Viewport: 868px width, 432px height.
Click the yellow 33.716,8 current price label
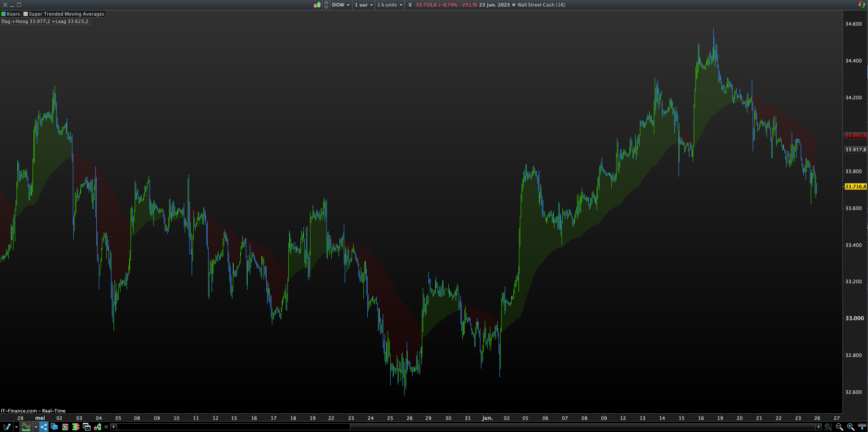[855, 187]
